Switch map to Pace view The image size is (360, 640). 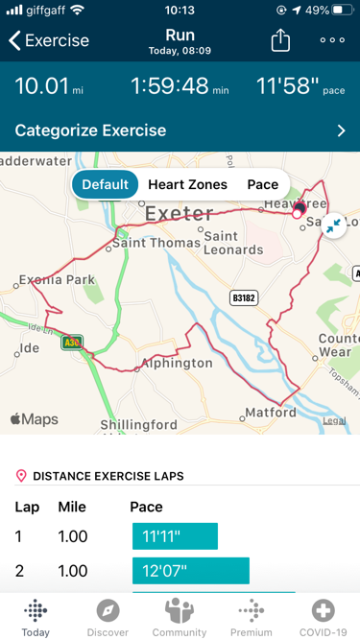263,184
